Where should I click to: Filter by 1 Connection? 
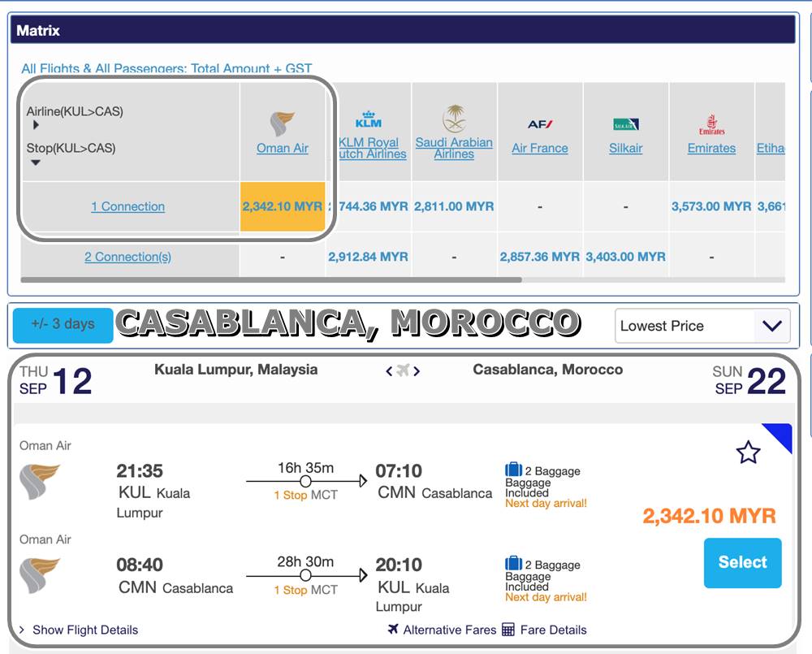pos(128,206)
